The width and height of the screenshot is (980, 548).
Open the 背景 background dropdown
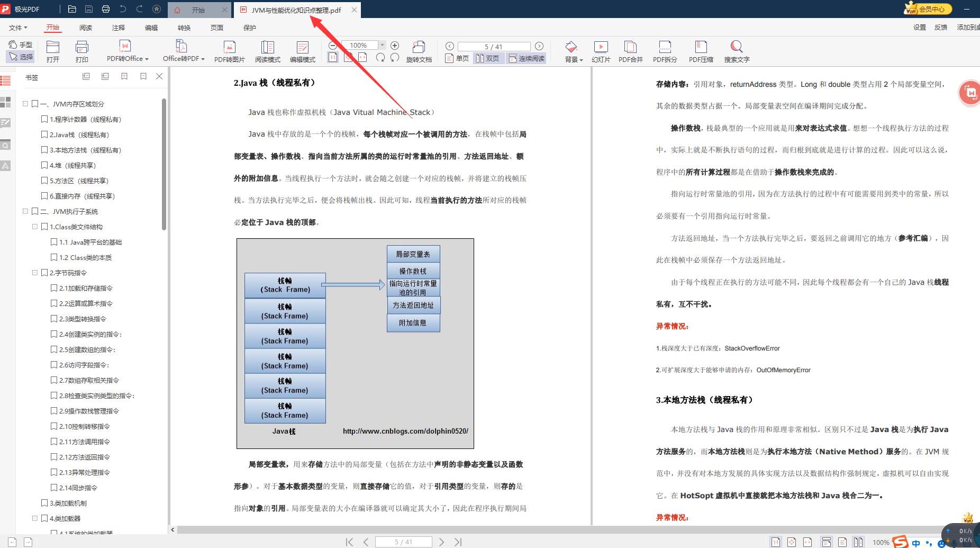[x=574, y=51]
